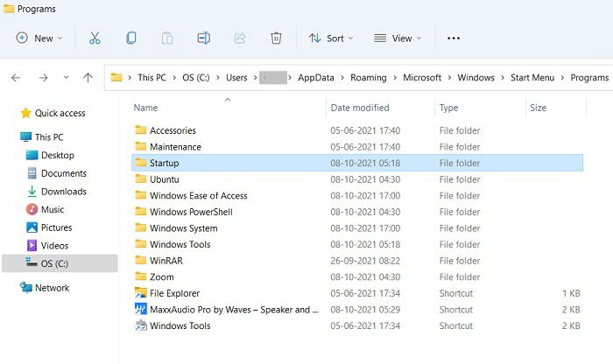Open the Sort dropdown

pyautogui.click(x=331, y=38)
